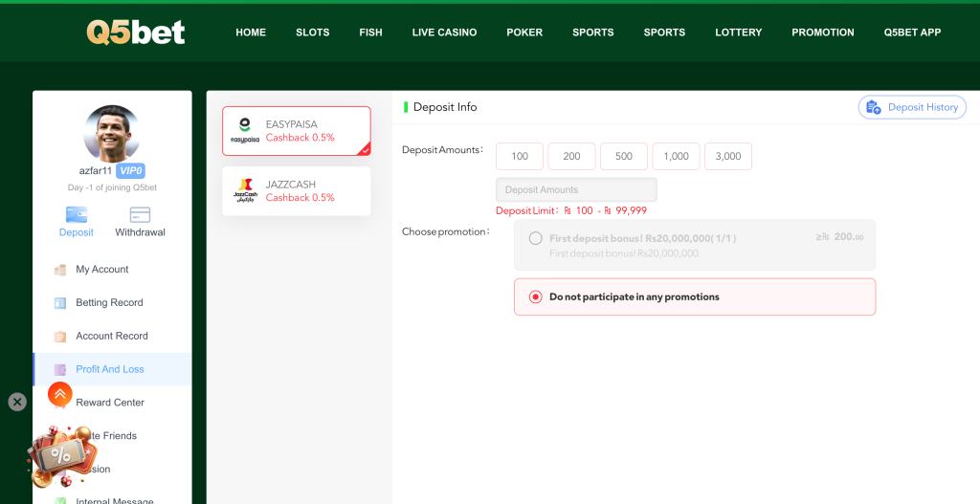Viewport: 980px width, 504px height.
Task: Open LIVE CASINO from navigation
Action: point(444,33)
